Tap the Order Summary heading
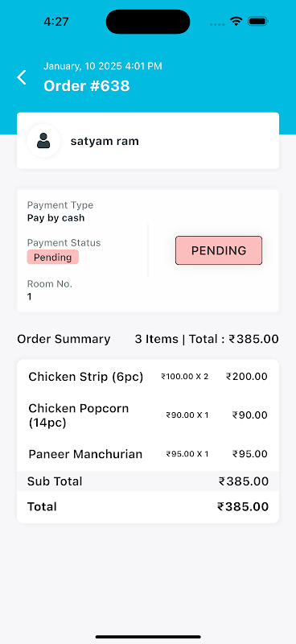The height and width of the screenshot is (644, 296). 64,339
